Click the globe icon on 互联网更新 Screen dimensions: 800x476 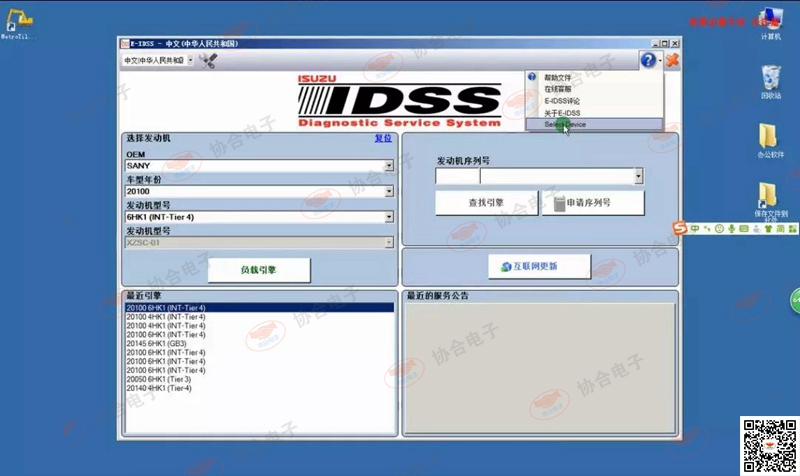(506, 267)
